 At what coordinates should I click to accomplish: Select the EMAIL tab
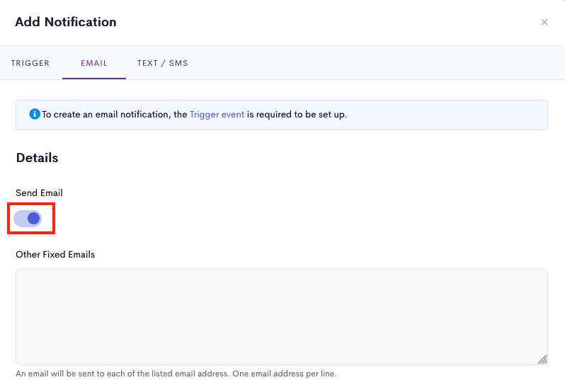94,63
